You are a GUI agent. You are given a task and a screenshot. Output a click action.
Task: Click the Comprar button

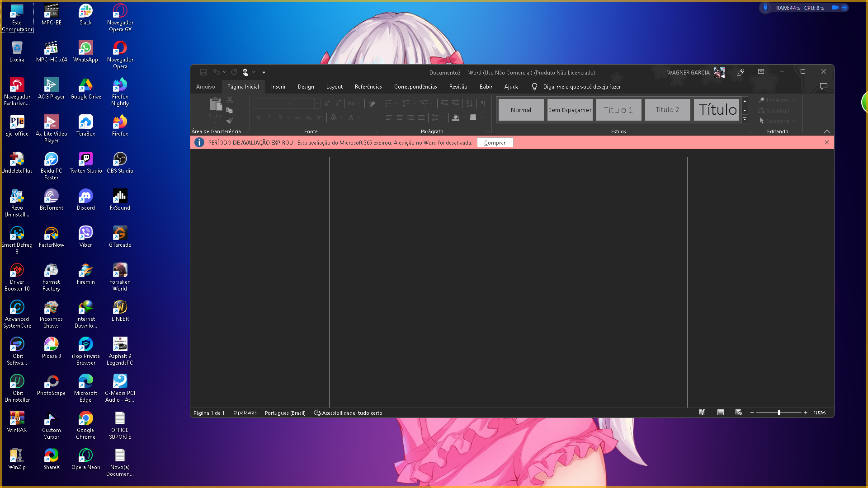[x=495, y=143]
